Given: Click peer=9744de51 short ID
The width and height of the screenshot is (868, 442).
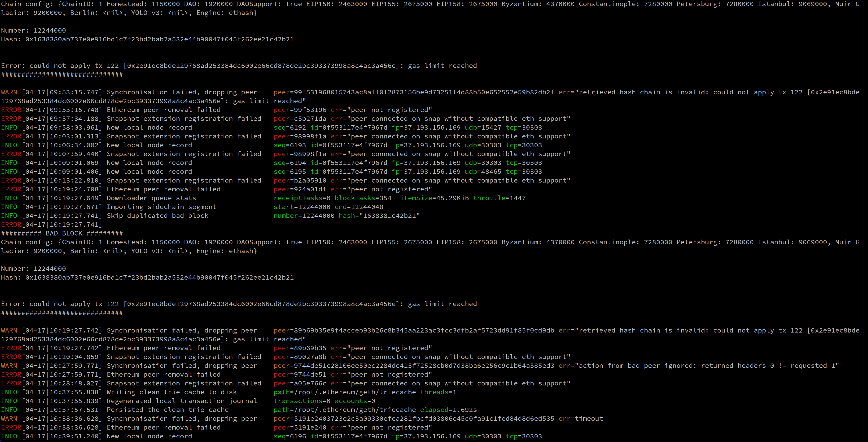Looking at the screenshot, I should pos(300,375).
